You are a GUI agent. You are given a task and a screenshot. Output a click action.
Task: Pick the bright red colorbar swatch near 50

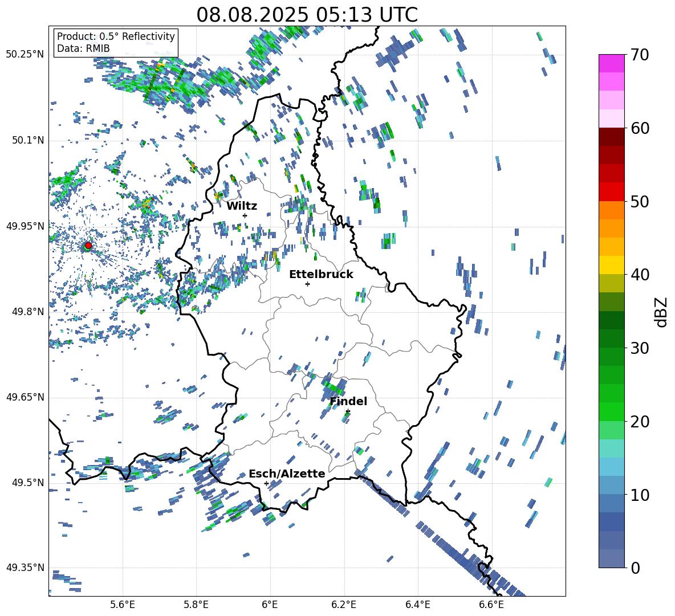pos(612,192)
